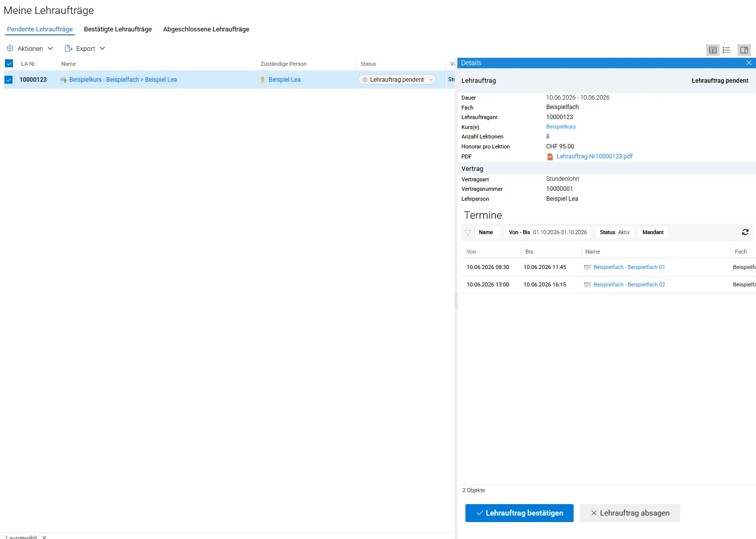Open the Status Aktiv filter
This screenshot has height=539, width=756.
(x=614, y=232)
